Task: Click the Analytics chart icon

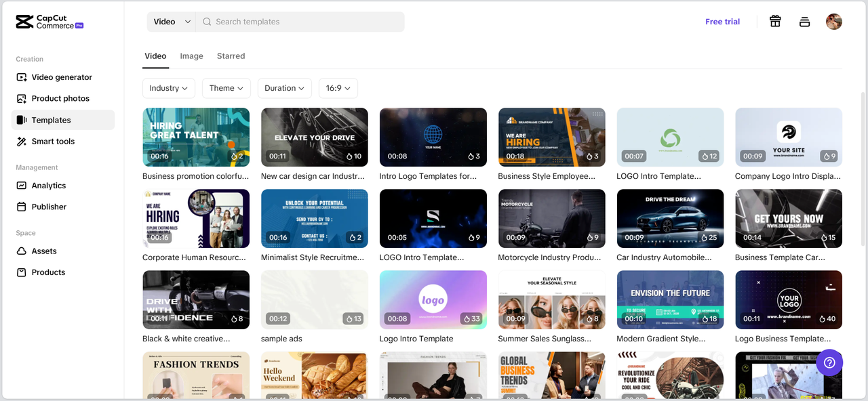Action: [22, 186]
